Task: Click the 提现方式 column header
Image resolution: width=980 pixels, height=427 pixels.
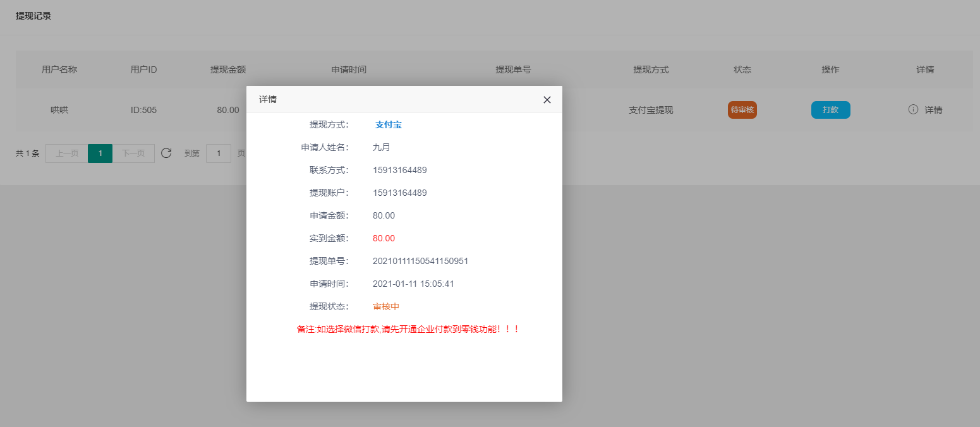Action: click(x=651, y=69)
